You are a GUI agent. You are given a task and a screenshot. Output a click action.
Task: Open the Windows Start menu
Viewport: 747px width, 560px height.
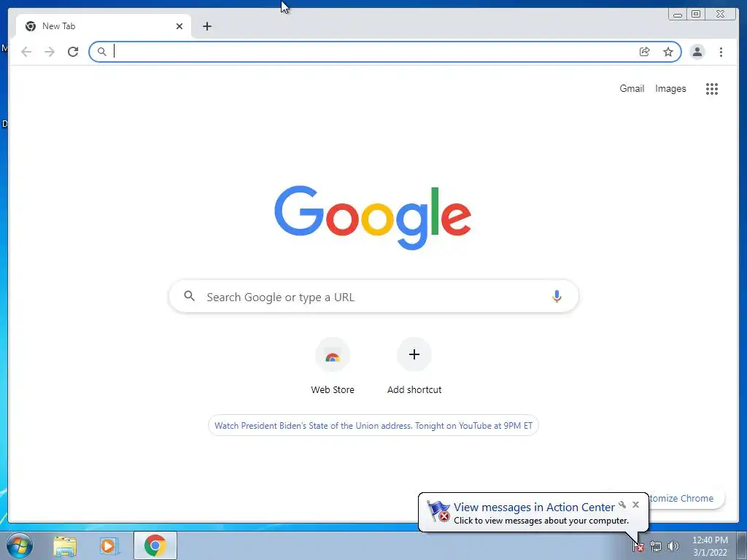click(19, 545)
